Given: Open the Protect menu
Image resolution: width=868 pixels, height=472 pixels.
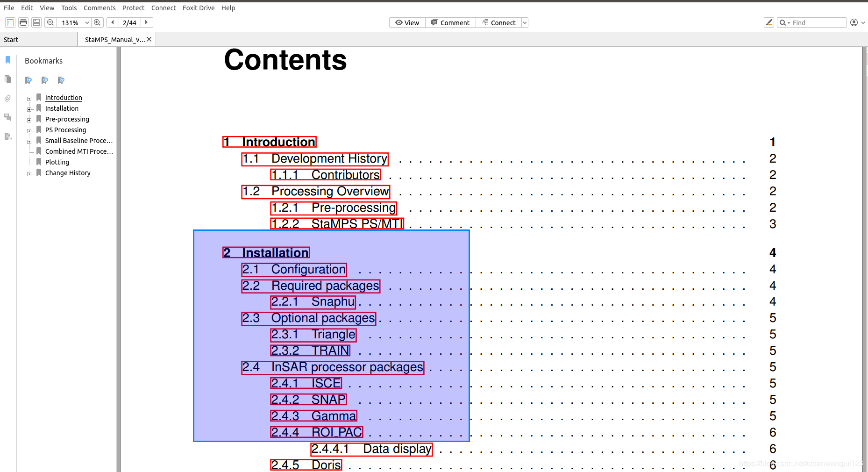Looking at the screenshot, I should [134, 8].
